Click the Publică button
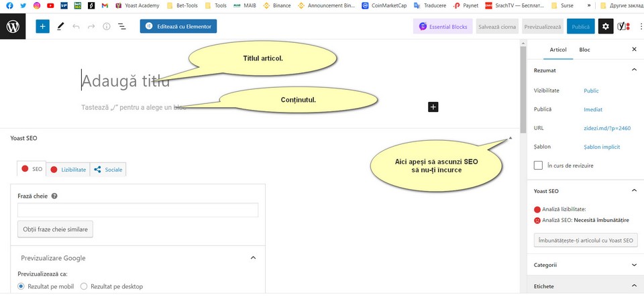Viewport: 644px width, 301px height. [580, 27]
